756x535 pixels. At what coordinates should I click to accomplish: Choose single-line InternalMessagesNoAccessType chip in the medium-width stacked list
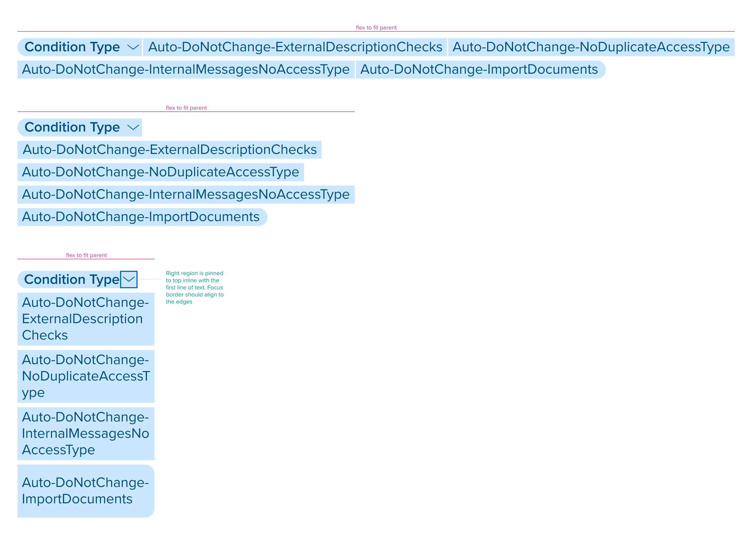pos(186,195)
